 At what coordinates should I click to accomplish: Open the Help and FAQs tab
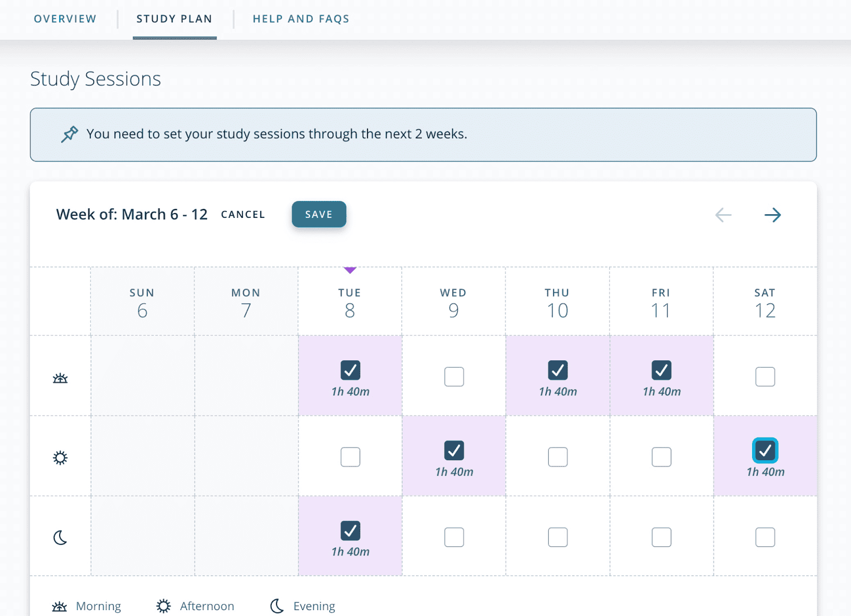(x=301, y=19)
